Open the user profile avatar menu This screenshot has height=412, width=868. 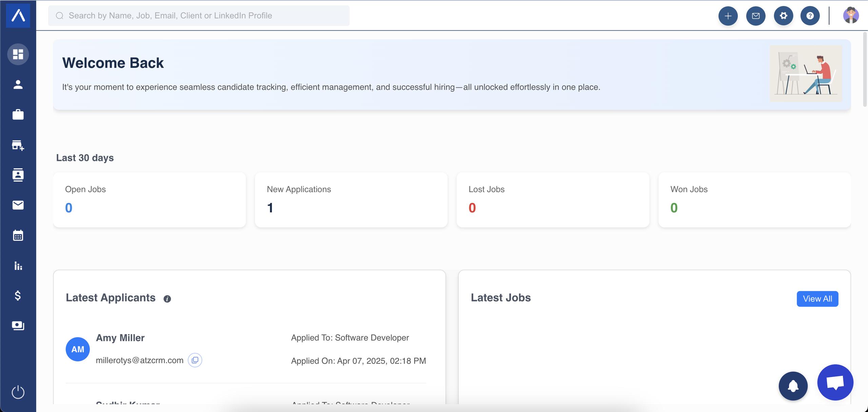pos(851,16)
